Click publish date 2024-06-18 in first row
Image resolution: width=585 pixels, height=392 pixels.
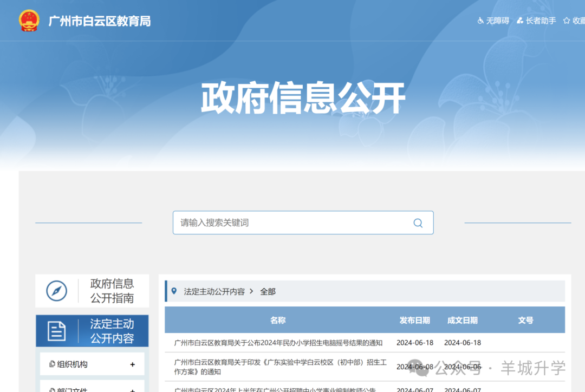(x=415, y=343)
